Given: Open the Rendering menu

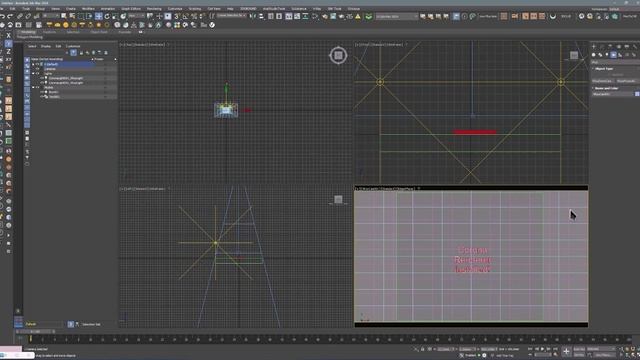Looking at the screenshot, I should click(x=154, y=9).
